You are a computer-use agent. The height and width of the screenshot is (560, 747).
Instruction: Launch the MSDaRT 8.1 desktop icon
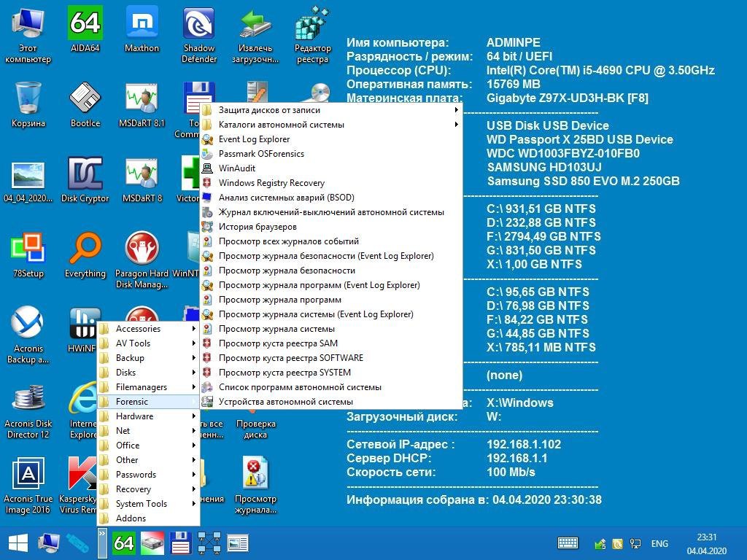pos(142,104)
